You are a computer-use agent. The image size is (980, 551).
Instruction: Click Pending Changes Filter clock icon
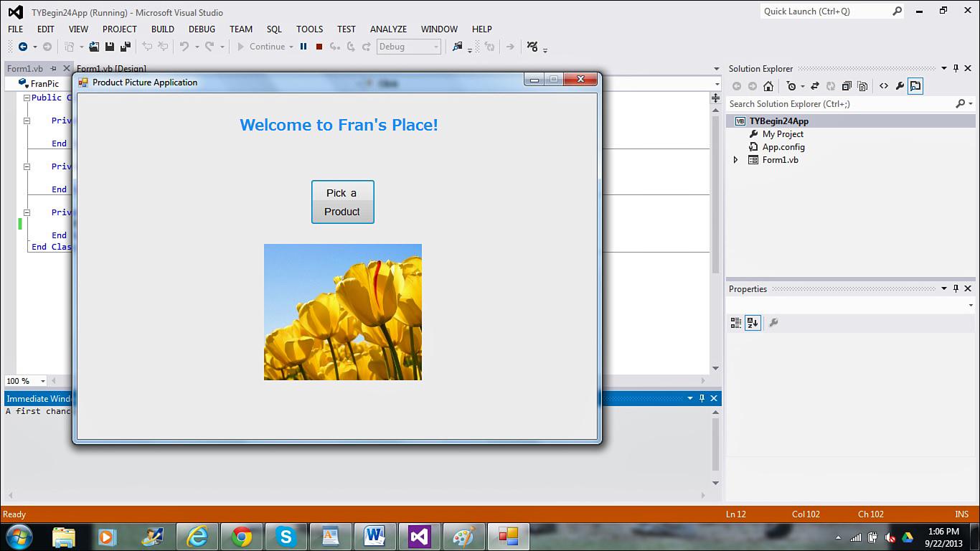click(791, 86)
